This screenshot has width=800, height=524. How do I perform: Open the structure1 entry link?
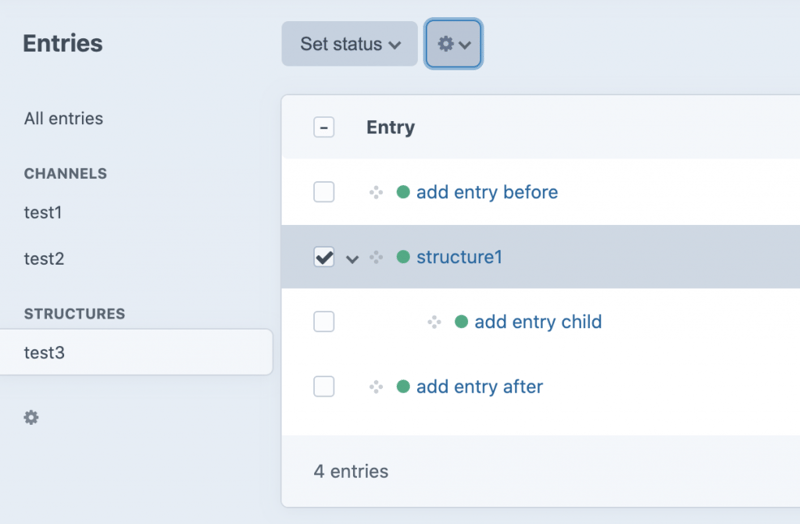click(x=459, y=257)
